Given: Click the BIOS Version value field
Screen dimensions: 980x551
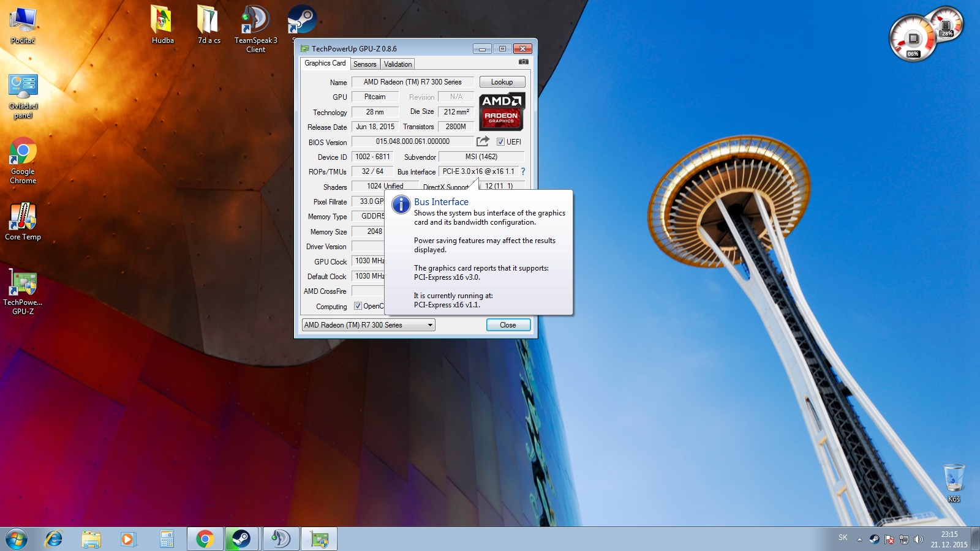Looking at the screenshot, I should [x=412, y=141].
